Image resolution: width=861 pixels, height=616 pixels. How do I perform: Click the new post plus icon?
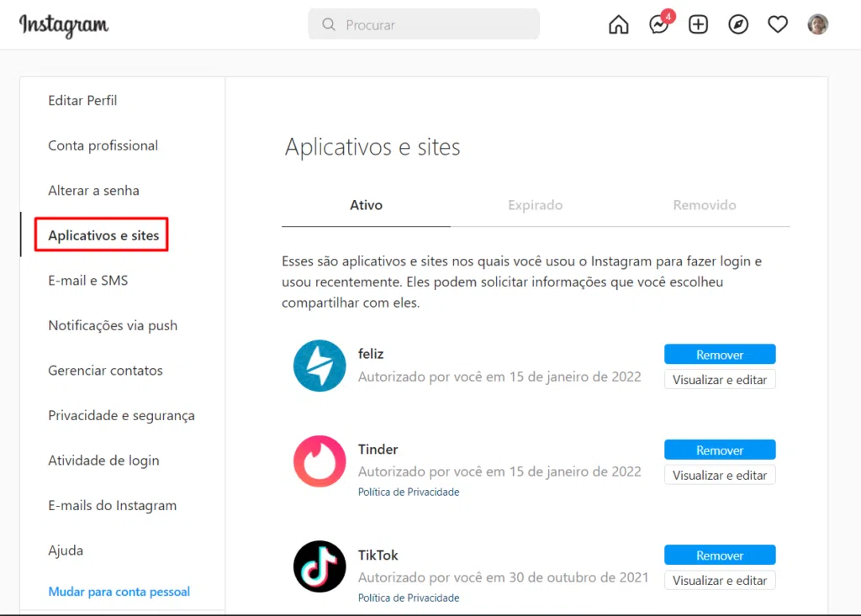pos(698,24)
